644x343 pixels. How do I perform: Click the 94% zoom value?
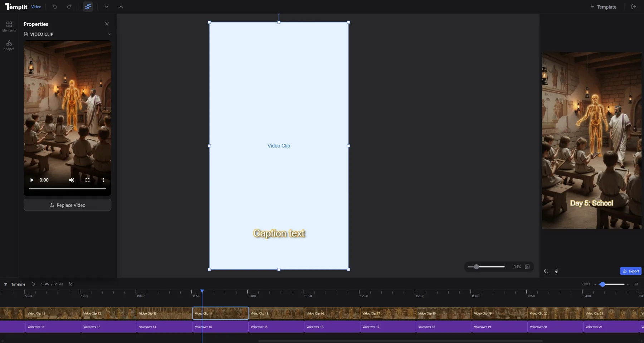[x=517, y=267]
